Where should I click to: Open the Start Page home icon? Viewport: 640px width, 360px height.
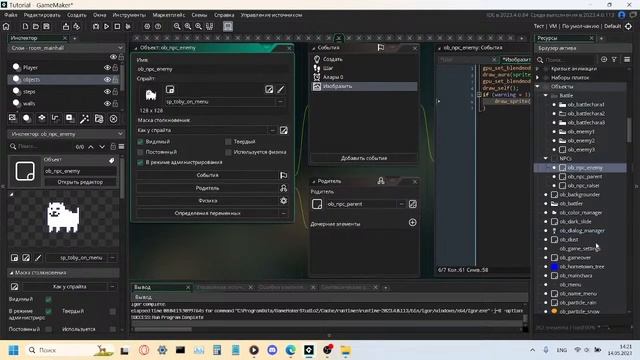(6, 27)
